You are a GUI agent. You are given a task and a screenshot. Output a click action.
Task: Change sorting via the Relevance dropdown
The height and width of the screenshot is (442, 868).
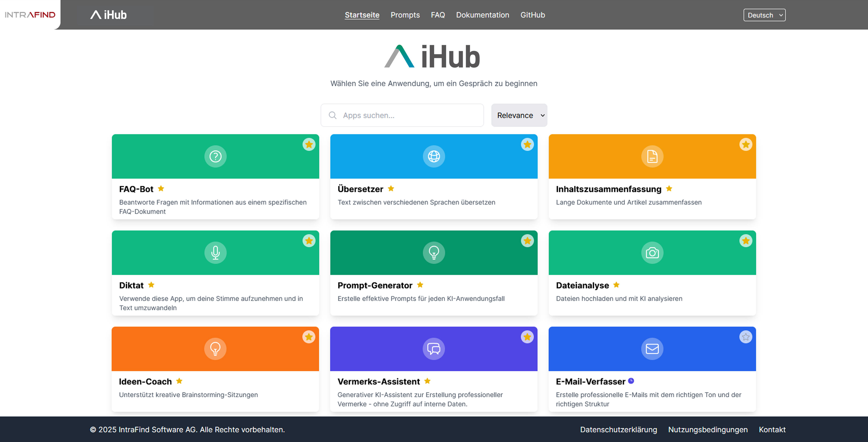(519, 115)
